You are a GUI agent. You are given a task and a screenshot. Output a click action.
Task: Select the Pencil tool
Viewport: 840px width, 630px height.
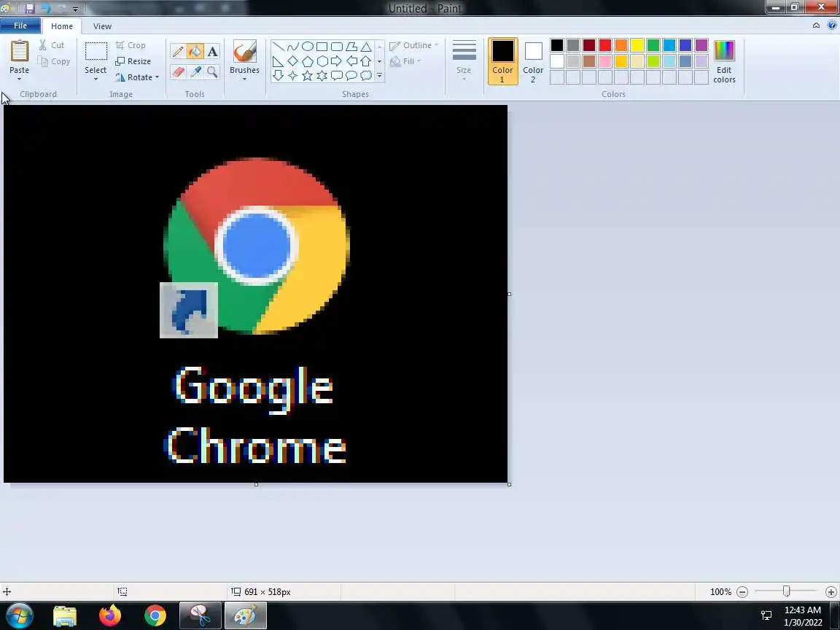point(178,52)
